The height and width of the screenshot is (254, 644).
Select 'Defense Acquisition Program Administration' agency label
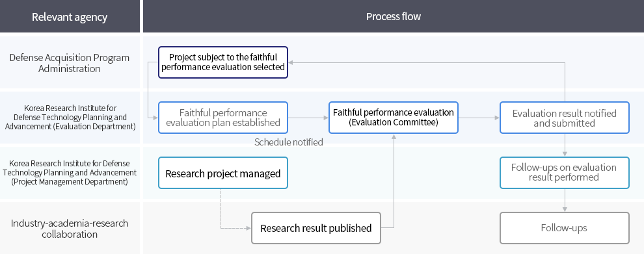pos(70,63)
